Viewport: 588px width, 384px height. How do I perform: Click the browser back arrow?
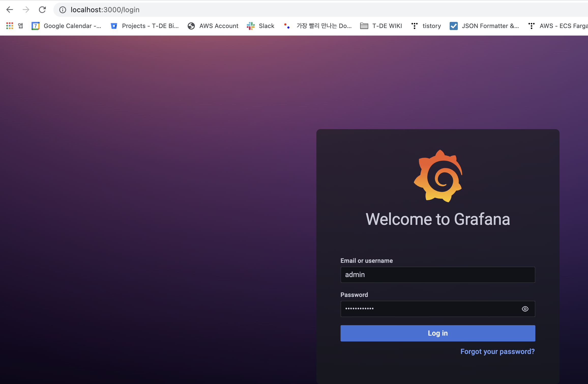point(10,10)
